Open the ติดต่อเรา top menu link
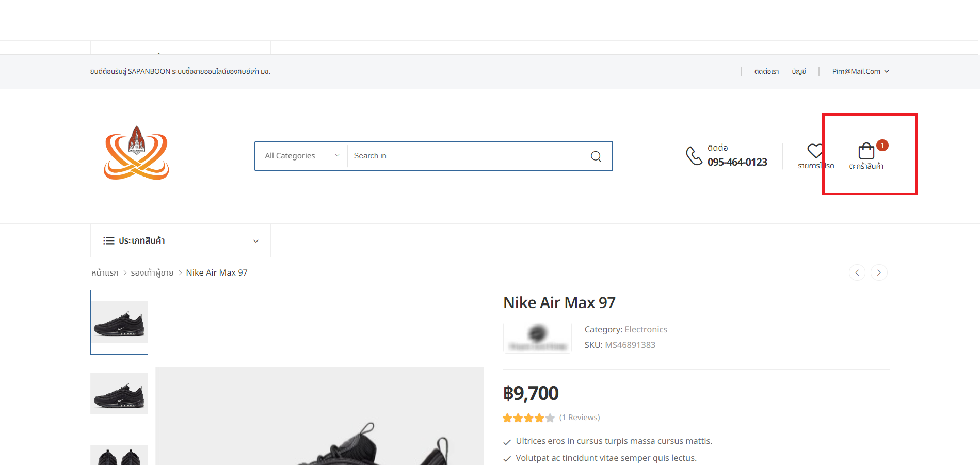Image resolution: width=980 pixels, height=465 pixels. pyautogui.click(x=766, y=71)
